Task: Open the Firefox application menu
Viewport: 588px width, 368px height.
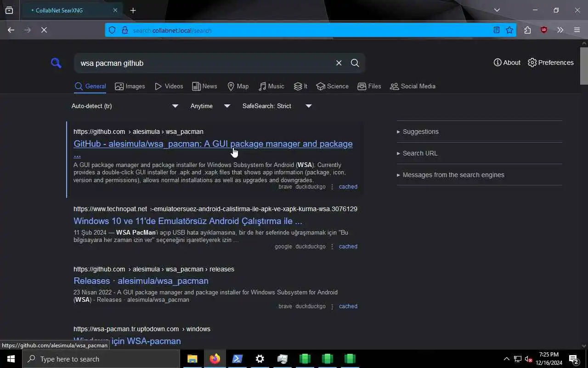Action: (x=577, y=30)
